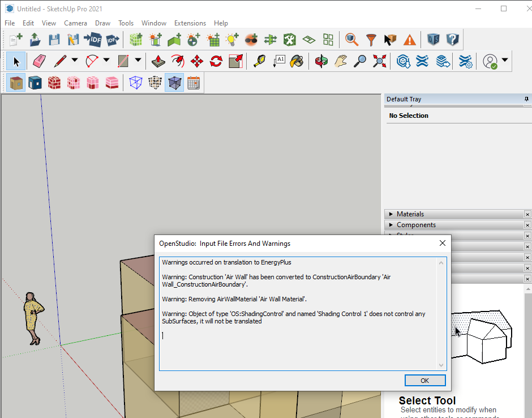
Task: Open the Arc tool dropdown arrow
Action: point(106,60)
